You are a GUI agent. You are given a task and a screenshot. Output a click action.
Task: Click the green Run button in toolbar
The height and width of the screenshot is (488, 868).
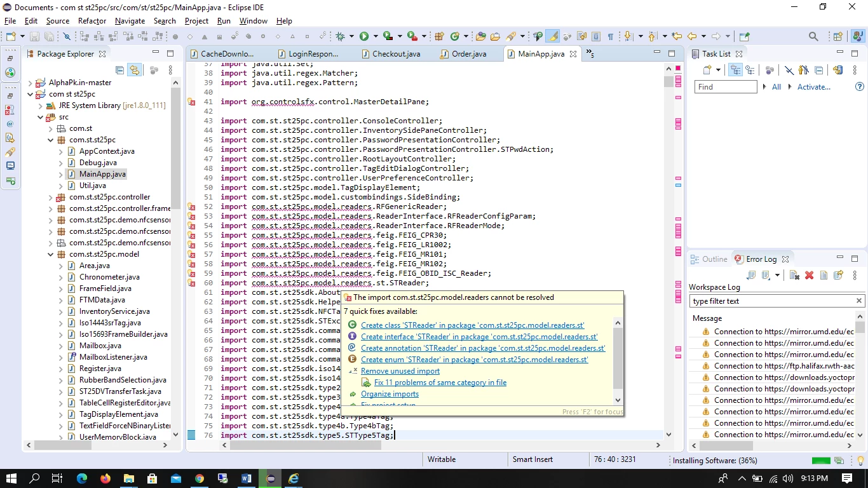click(x=364, y=36)
